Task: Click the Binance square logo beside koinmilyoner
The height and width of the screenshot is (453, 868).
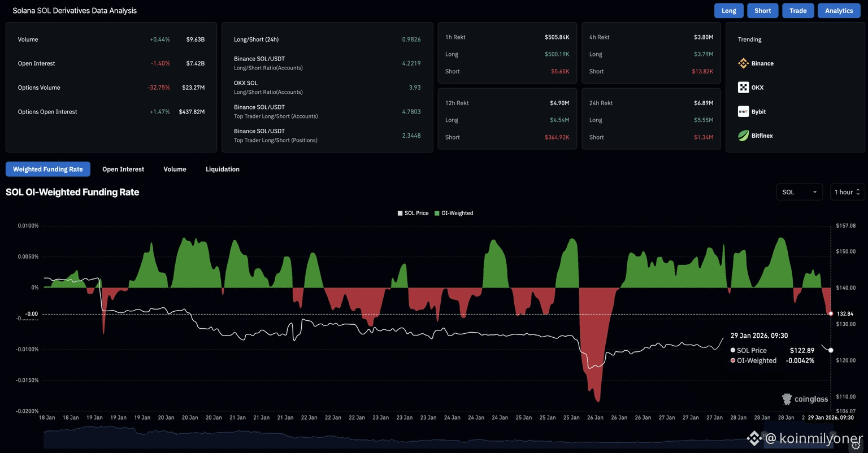Action: pyautogui.click(x=754, y=438)
